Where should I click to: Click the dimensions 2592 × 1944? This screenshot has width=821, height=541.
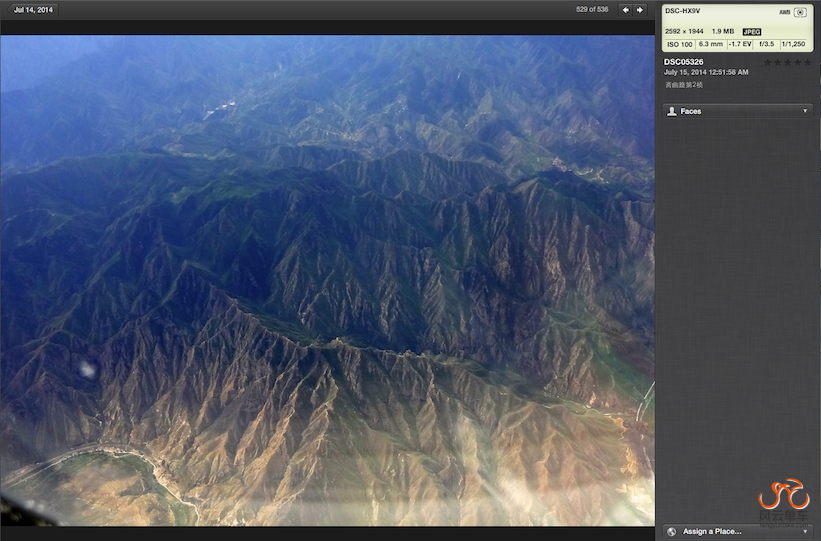pos(684,31)
